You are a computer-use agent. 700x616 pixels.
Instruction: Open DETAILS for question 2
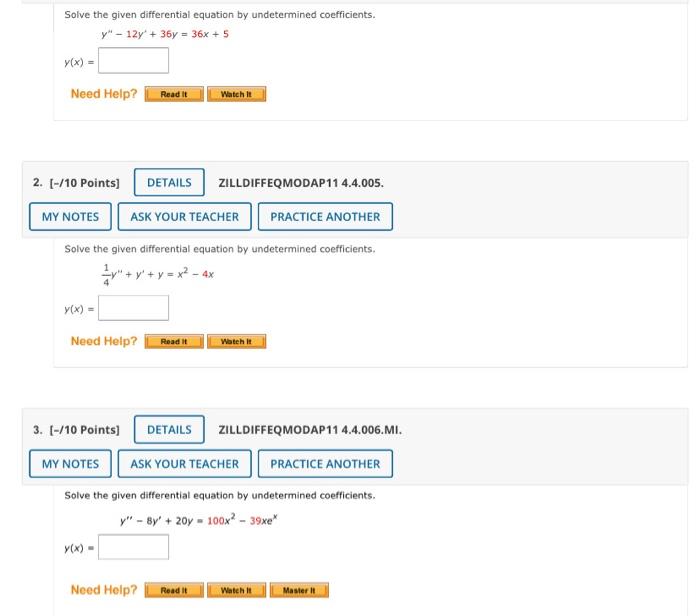point(169,182)
